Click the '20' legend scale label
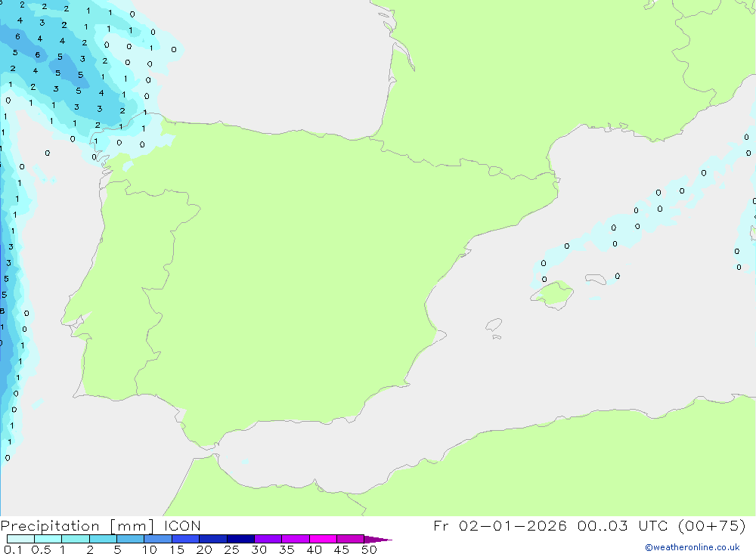756x554 pixels. tap(204, 549)
